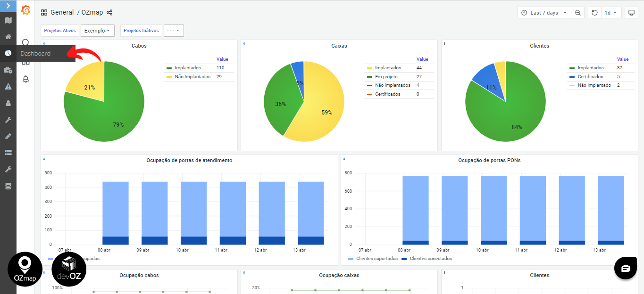Open the chat support bubble

(x=626, y=268)
